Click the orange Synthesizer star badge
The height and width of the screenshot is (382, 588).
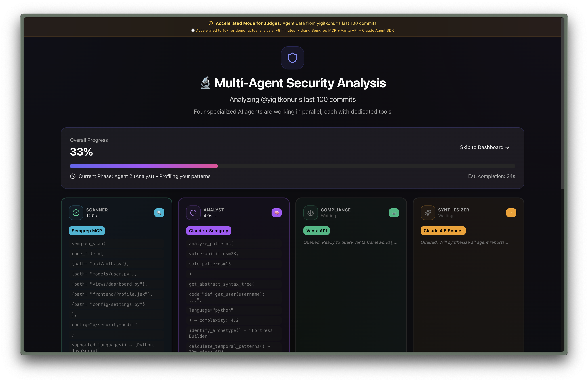click(511, 213)
